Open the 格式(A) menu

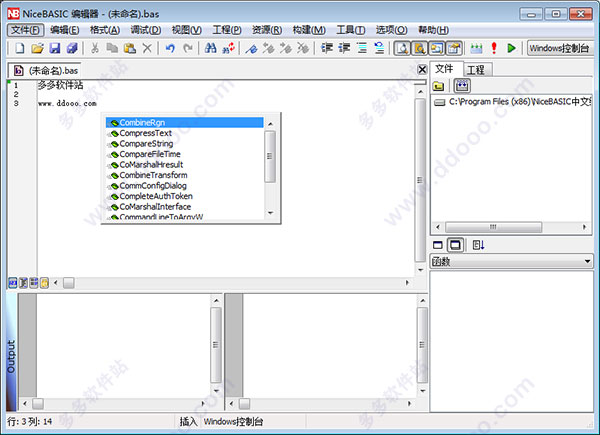coord(105,30)
